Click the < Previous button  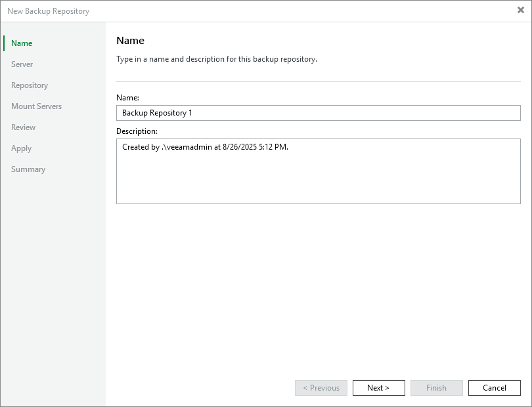pyautogui.click(x=321, y=388)
